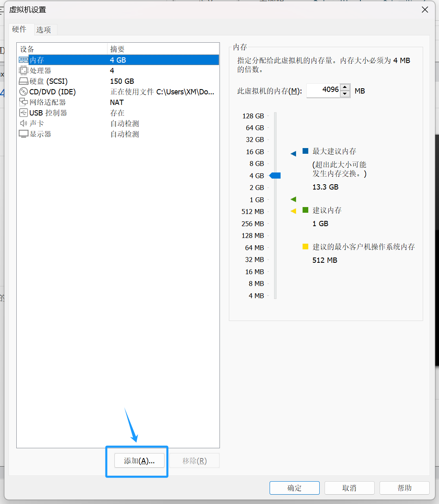This screenshot has height=504, width=439.
Task: Click the 4096 memory input field
Action: [323, 90]
